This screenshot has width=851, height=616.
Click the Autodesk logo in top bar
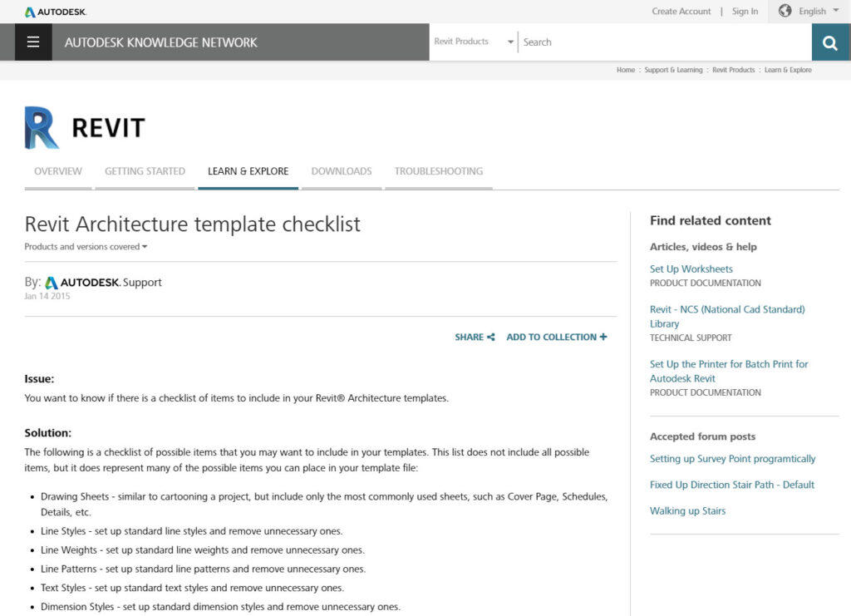pyautogui.click(x=56, y=12)
